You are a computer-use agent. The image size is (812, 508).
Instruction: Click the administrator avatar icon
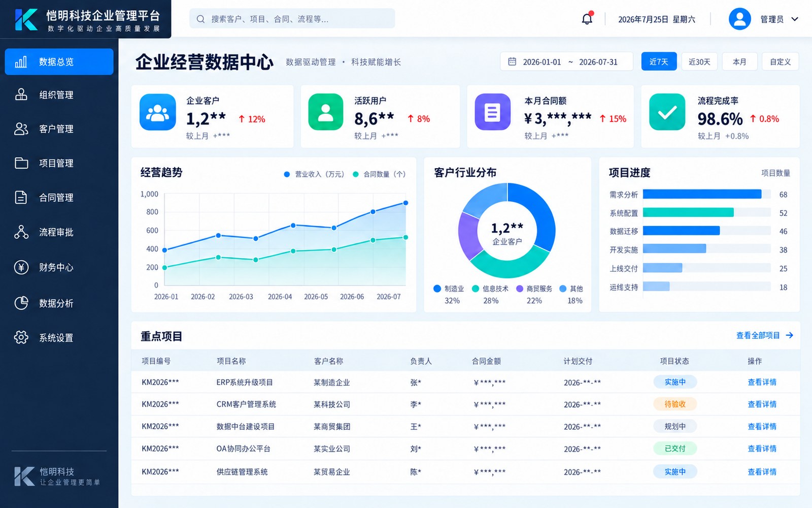pos(739,19)
